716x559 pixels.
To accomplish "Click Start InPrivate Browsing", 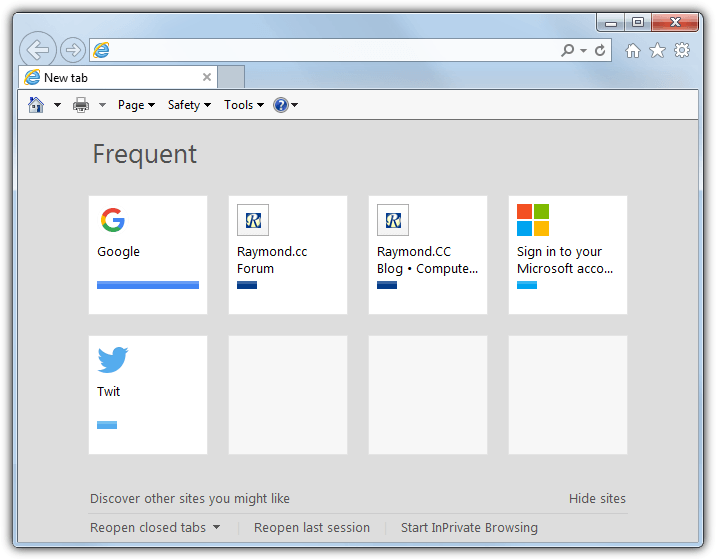I will [469, 527].
